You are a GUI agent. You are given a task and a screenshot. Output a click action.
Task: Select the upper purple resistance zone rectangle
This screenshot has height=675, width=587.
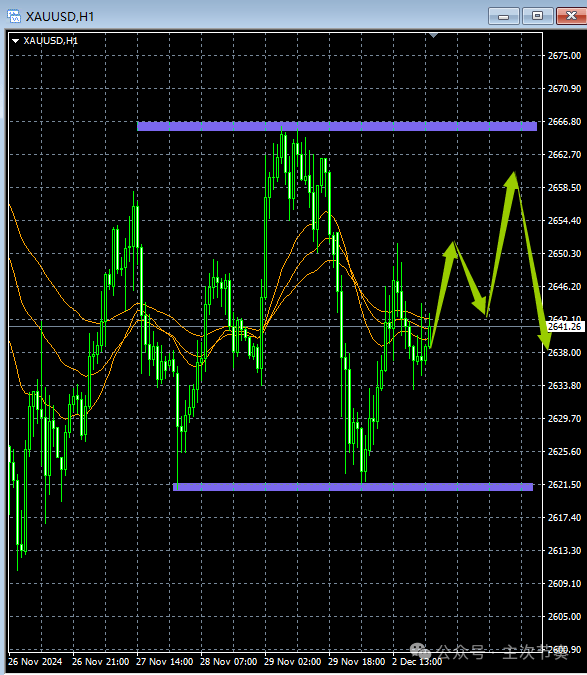(337, 126)
